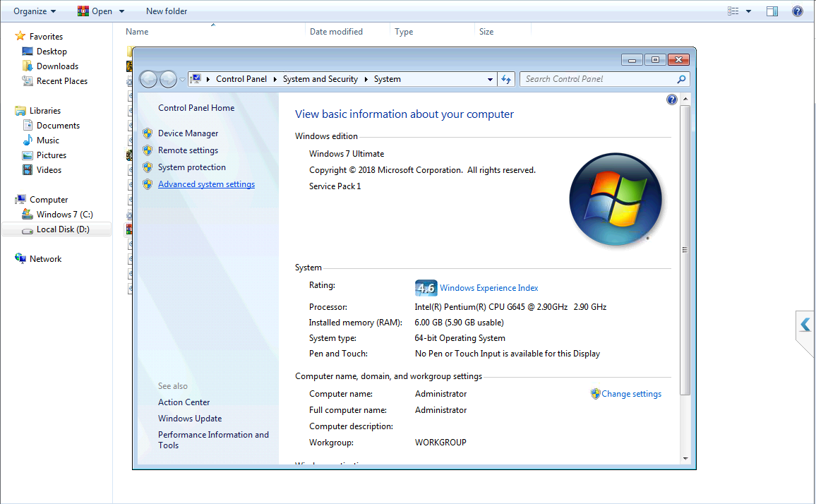This screenshot has height=504, width=816.
Task: Click the Network item in navigation pane
Action: pos(45,259)
